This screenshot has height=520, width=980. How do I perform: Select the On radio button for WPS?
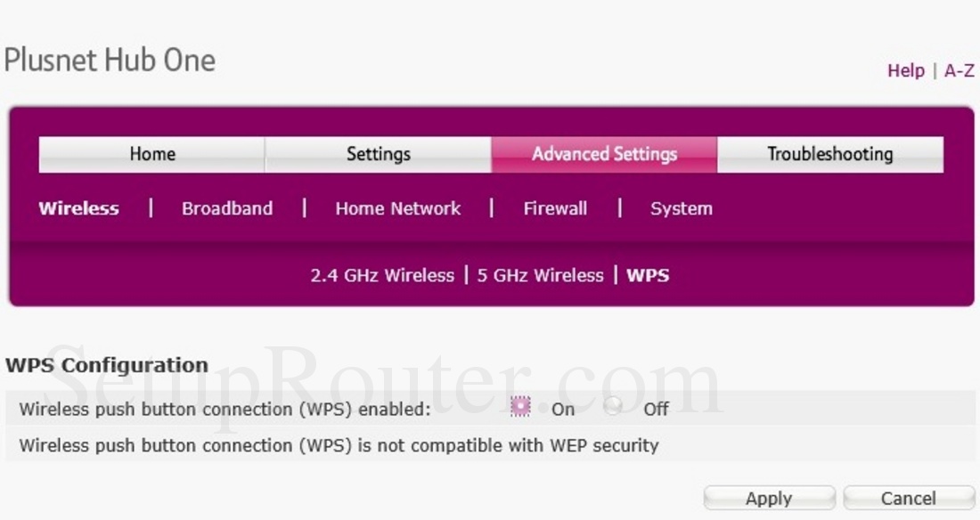point(520,407)
